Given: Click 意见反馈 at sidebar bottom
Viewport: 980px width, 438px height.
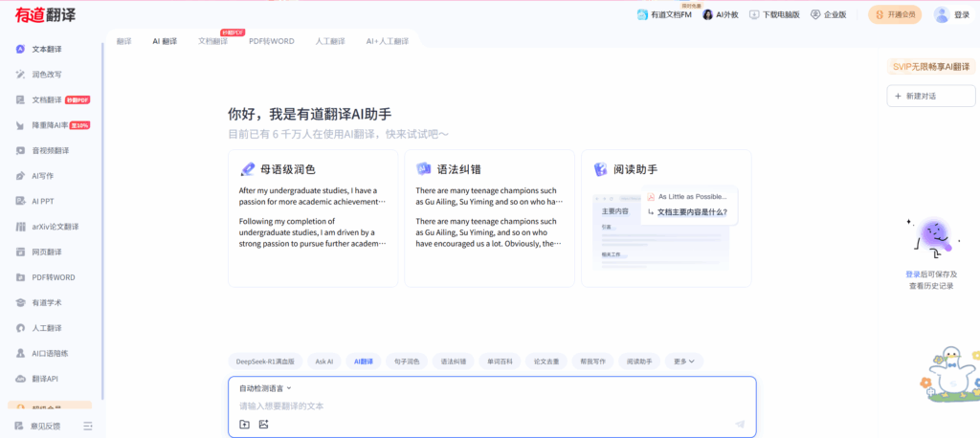Looking at the screenshot, I should click(x=46, y=427).
